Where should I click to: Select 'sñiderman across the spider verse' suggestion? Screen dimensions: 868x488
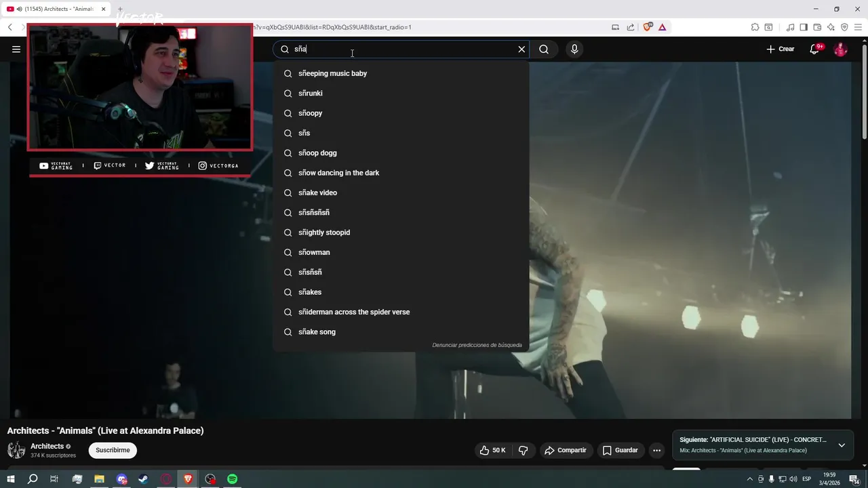click(x=401, y=312)
